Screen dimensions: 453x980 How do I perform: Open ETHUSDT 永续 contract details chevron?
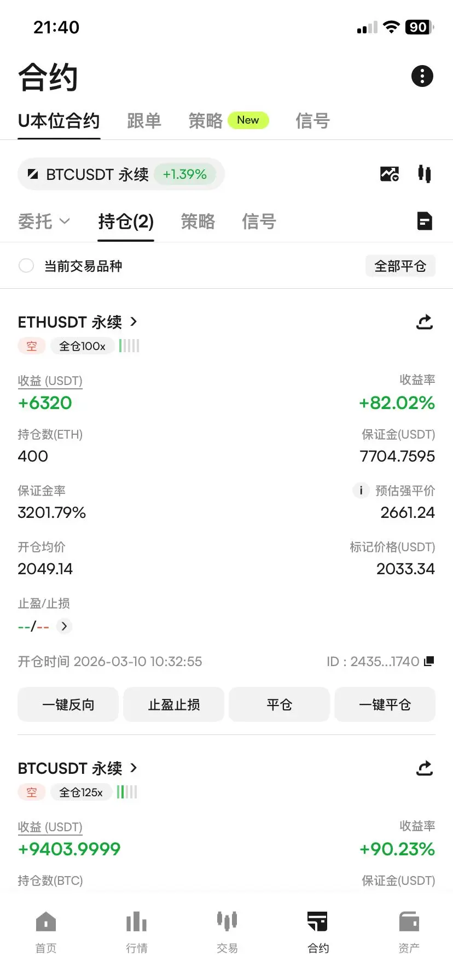133,322
